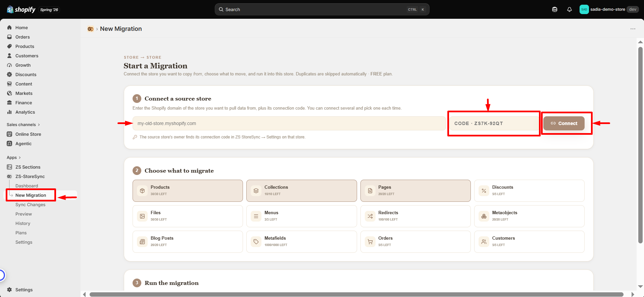The width and height of the screenshot is (644, 297).
Task: Open Sync Changes page
Action: pyautogui.click(x=30, y=204)
